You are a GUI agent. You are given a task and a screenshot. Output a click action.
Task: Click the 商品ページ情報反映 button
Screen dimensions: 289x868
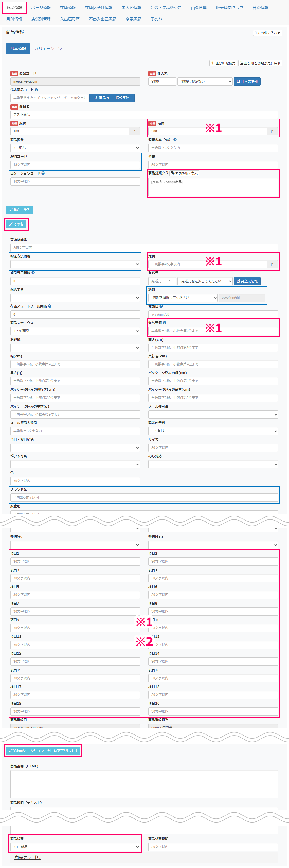pos(111,98)
